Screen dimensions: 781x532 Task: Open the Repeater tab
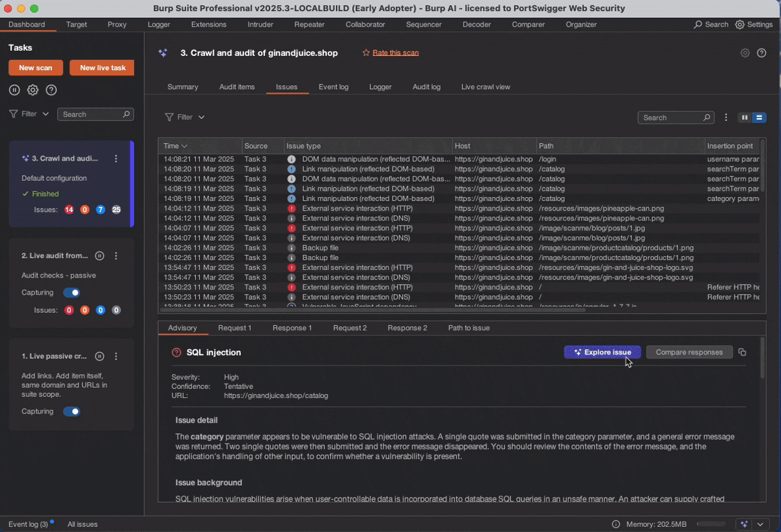coord(309,24)
